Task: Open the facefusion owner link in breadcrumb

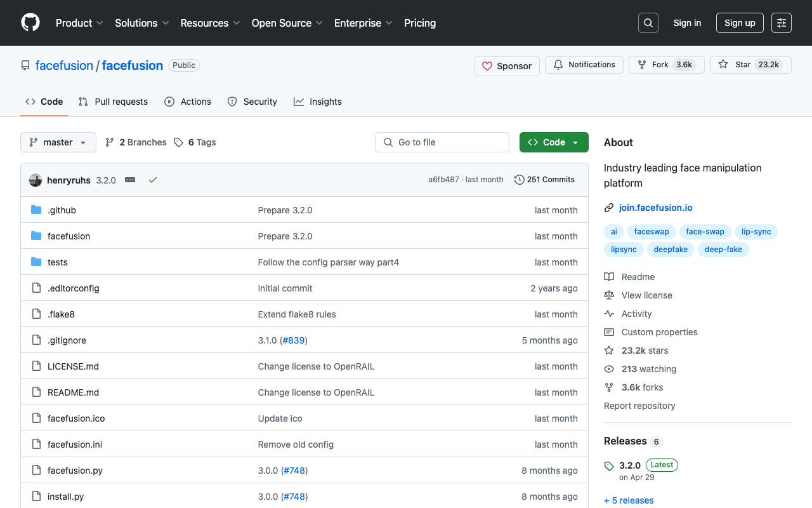Action: click(64, 65)
